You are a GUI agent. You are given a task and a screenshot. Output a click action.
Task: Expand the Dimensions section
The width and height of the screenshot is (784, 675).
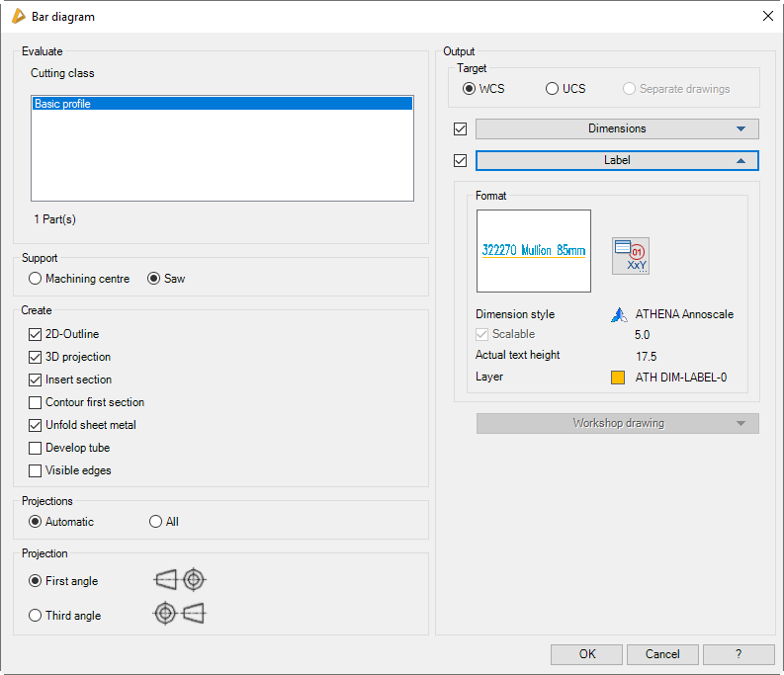[617, 129]
